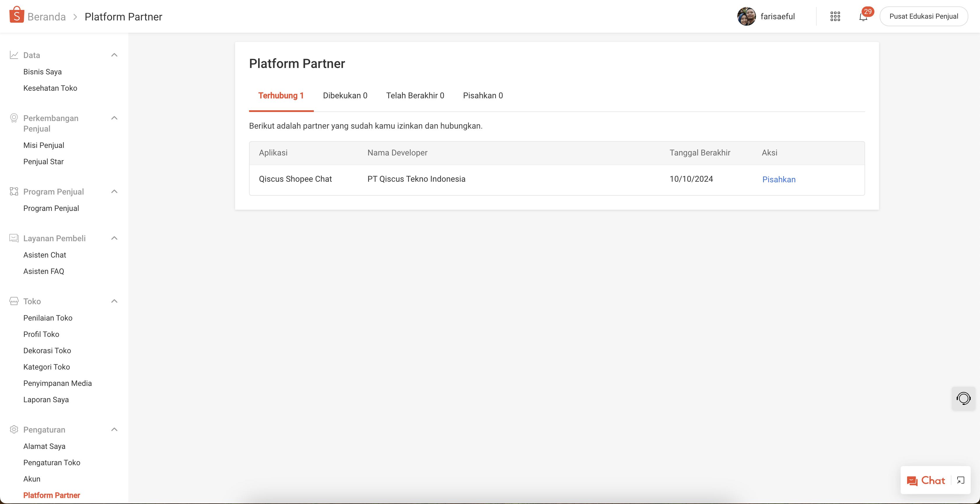Screen dimensions: 980x504
Task: Click the Aksi column header
Action: 769,153
